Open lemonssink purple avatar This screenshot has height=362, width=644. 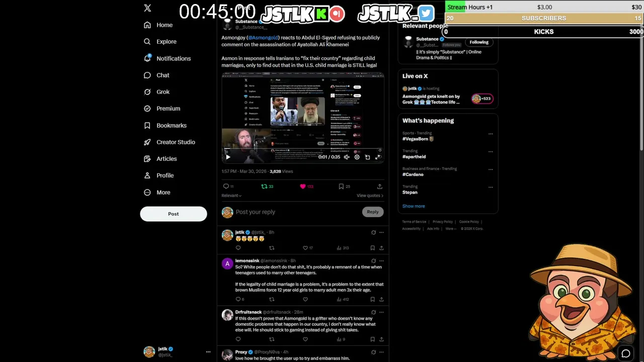pyautogui.click(x=227, y=264)
